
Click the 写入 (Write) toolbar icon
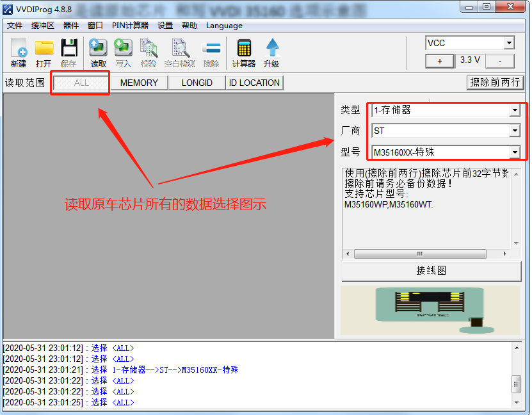pos(123,53)
